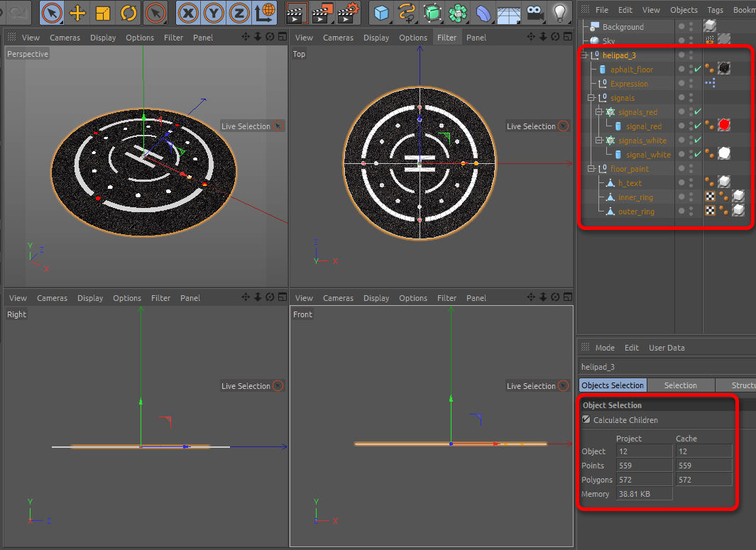Open Cameras menu in Perspective viewport
756x550 pixels.
click(65, 38)
